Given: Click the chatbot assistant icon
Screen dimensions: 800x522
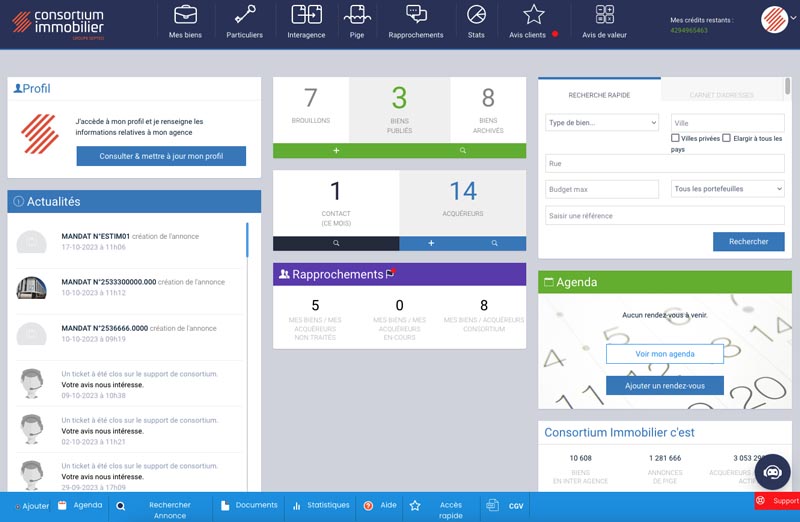Looking at the screenshot, I should click(772, 471).
